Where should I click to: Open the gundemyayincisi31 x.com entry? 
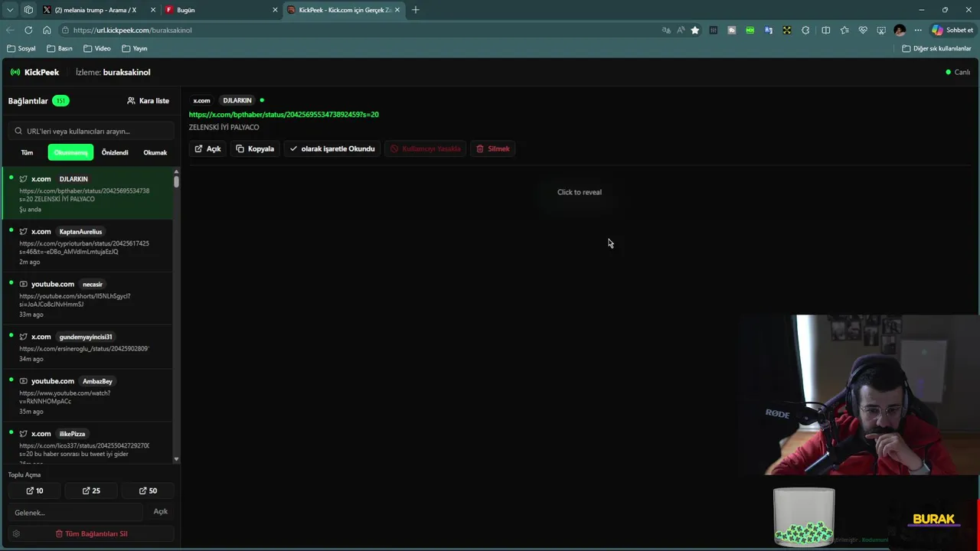pyautogui.click(x=88, y=347)
